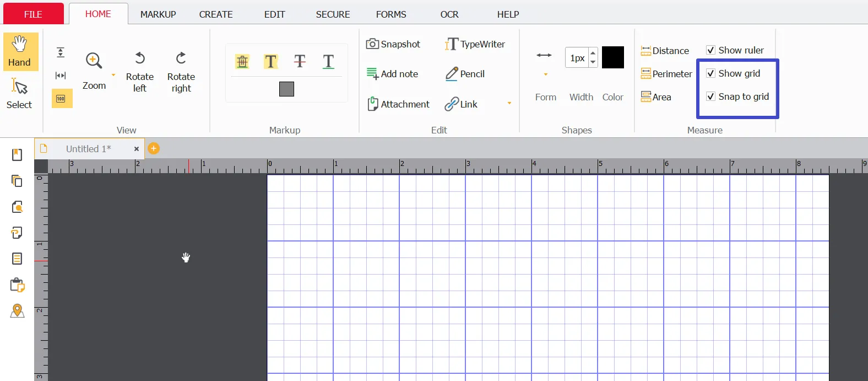Switch to the FORMS tab
Screen dimensions: 868x381
391,14
